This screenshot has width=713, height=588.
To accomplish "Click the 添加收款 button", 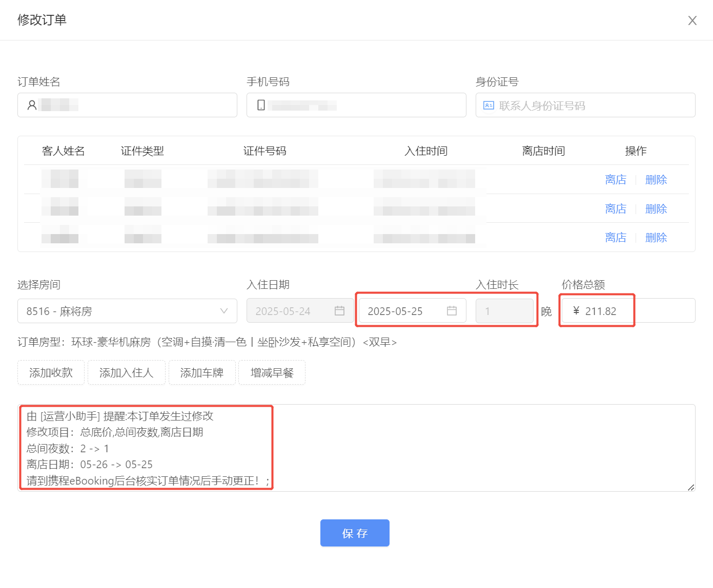I will coord(51,372).
